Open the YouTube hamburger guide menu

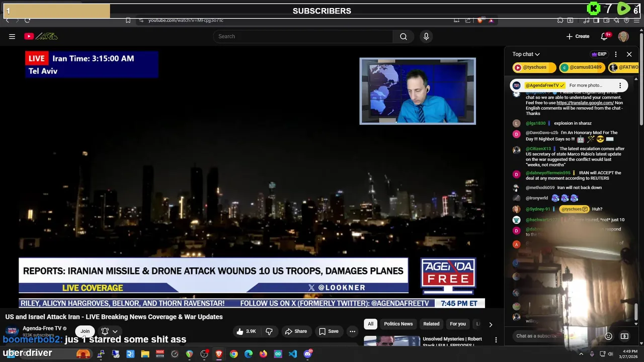(x=12, y=36)
